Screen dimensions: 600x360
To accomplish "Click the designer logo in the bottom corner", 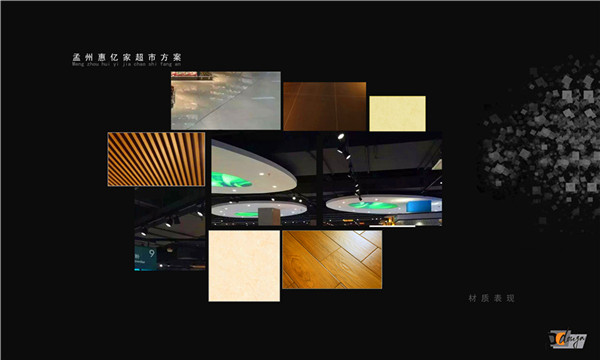I will click(x=568, y=339).
